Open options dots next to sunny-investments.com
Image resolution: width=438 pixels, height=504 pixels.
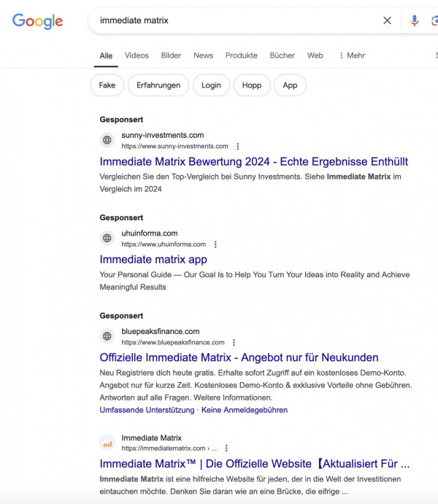(238, 147)
